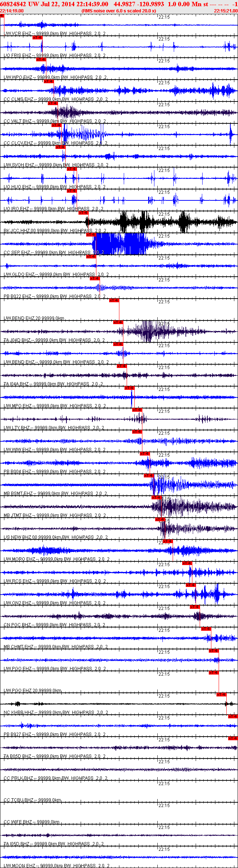Click the red pick flag above the MB CHMT trace

tap(206, 629)
